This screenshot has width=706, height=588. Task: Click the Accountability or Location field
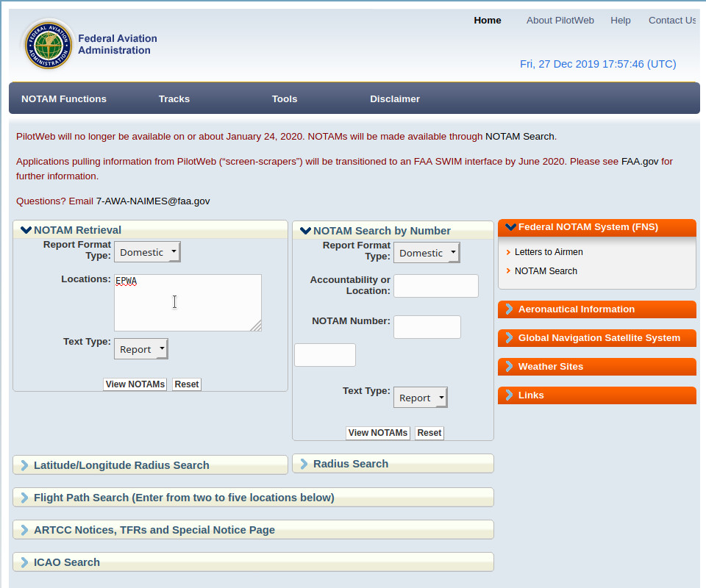[436, 286]
